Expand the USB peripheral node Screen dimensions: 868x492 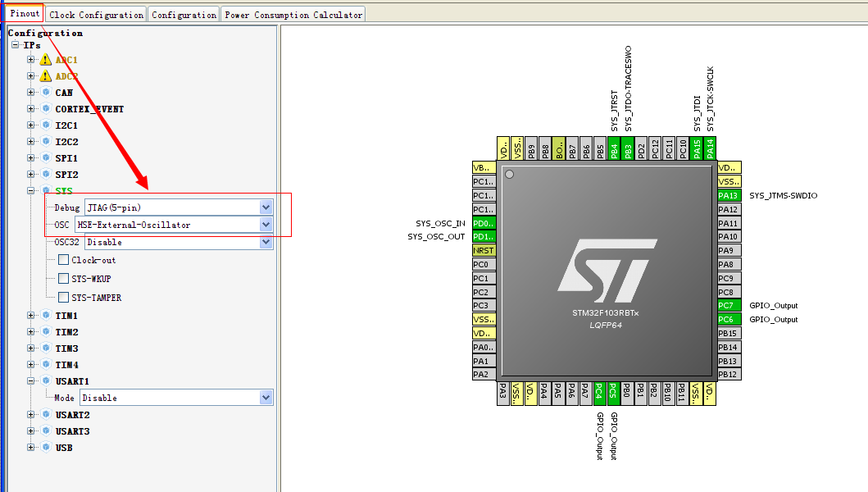click(31, 447)
